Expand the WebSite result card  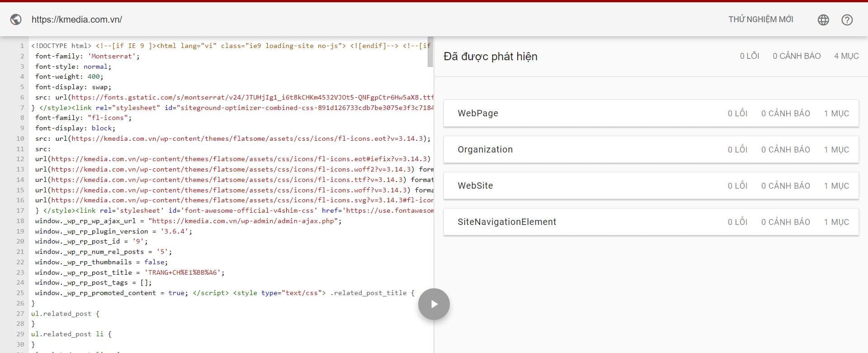pos(651,186)
